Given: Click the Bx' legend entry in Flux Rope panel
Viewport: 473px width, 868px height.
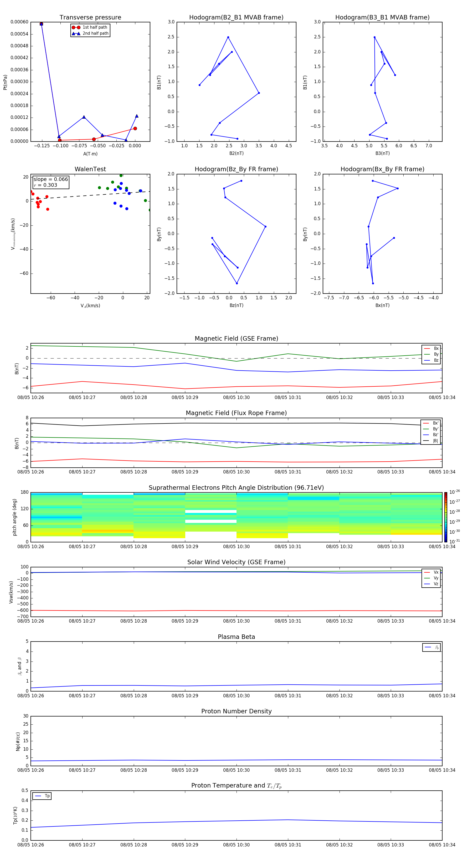Looking at the screenshot, I should pos(431,423).
